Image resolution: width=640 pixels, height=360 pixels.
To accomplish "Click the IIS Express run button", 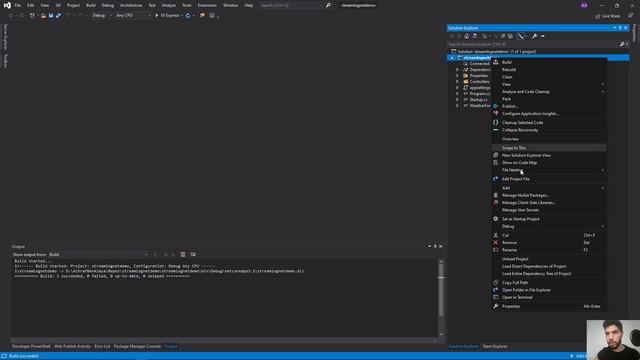I will (167, 16).
